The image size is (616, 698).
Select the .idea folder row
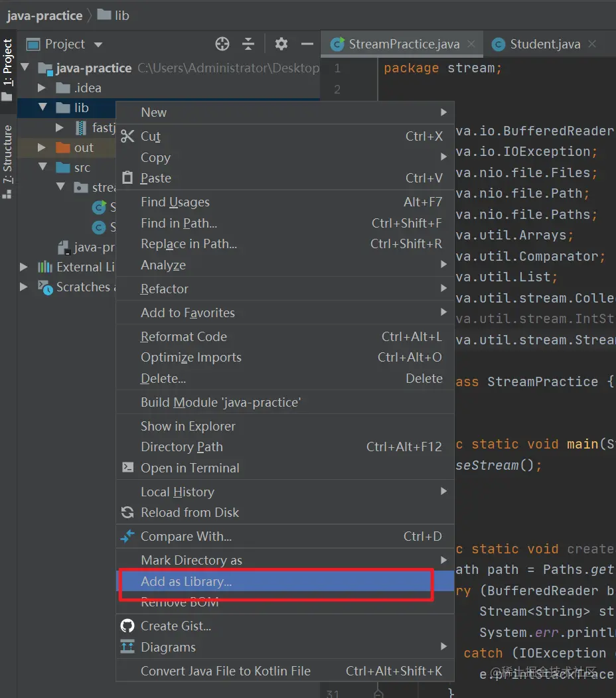(x=169, y=88)
